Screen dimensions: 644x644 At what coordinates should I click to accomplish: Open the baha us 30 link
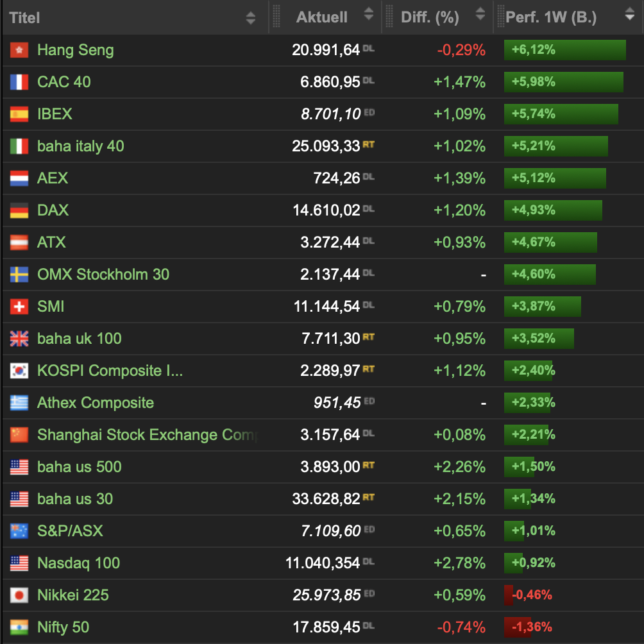point(75,498)
